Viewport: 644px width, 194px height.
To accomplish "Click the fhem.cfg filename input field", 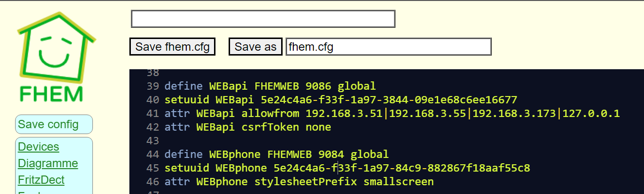I will click(x=389, y=47).
